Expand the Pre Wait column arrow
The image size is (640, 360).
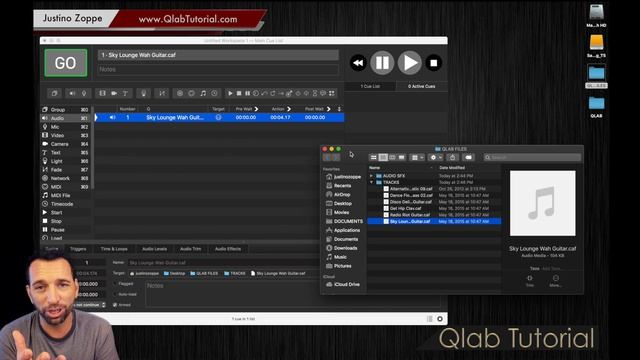point(256,109)
